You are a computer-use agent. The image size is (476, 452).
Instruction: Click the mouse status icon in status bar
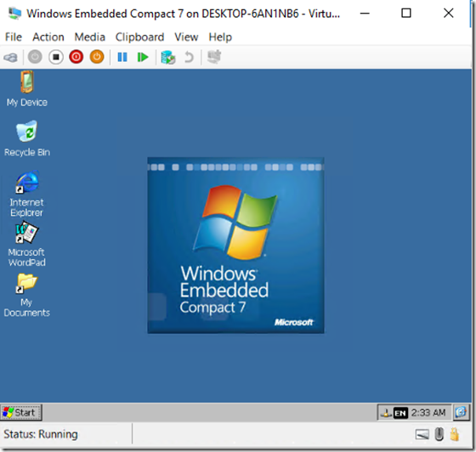439,434
